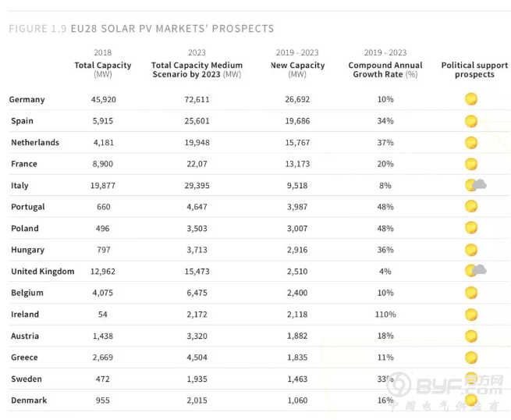Image resolution: width=511 pixels, height=420 pixels.
Task: Click Portugal's sun support icon
Action: [470, 207]
